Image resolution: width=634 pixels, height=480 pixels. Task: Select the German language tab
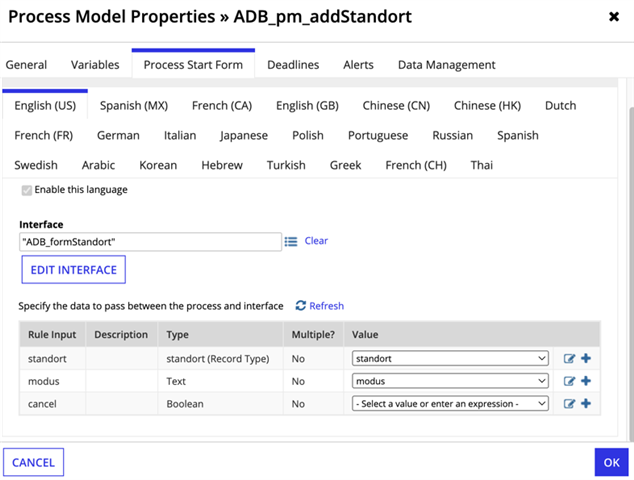pos(118,135)
